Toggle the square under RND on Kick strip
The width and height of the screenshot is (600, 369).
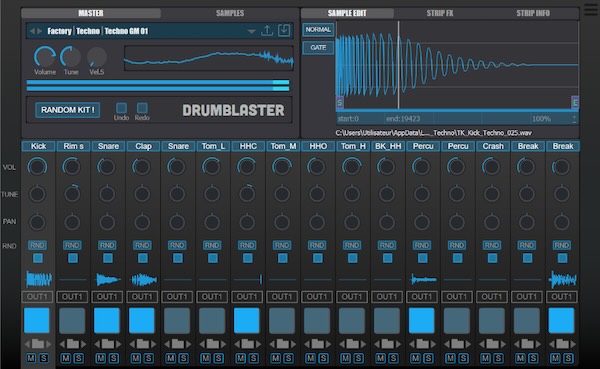tap(38, 258)
